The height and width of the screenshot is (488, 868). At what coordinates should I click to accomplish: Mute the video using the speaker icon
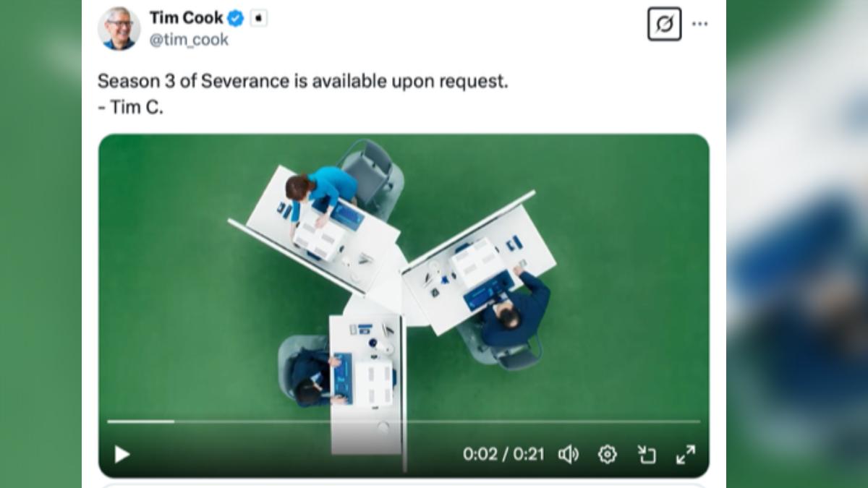point(569,454)
